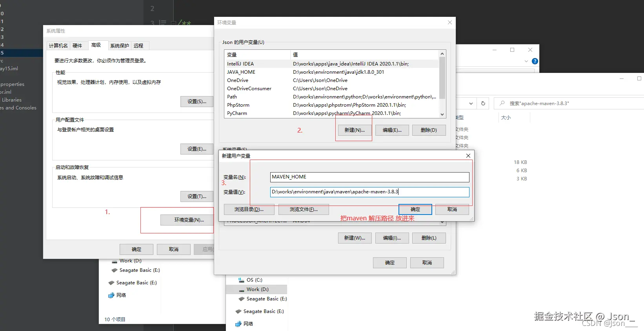The height and width of the screenshot is (331, 644).
Task: Click 确定 in 系统属性 window
Action: 136,249
